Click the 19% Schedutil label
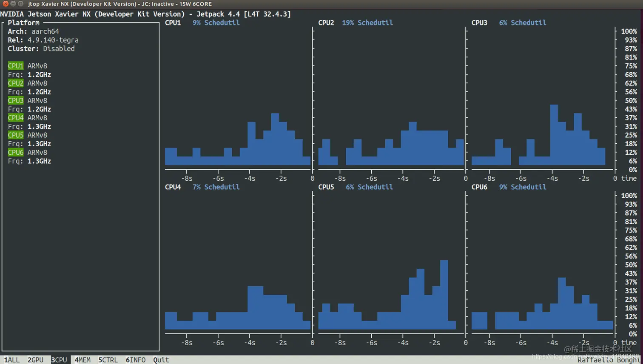 pos(367,23)
